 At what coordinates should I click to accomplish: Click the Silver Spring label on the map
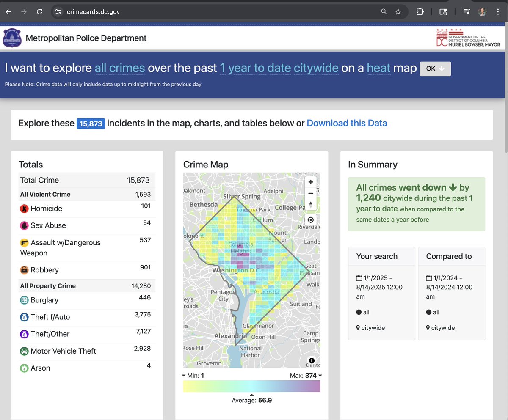coord(242,197)
